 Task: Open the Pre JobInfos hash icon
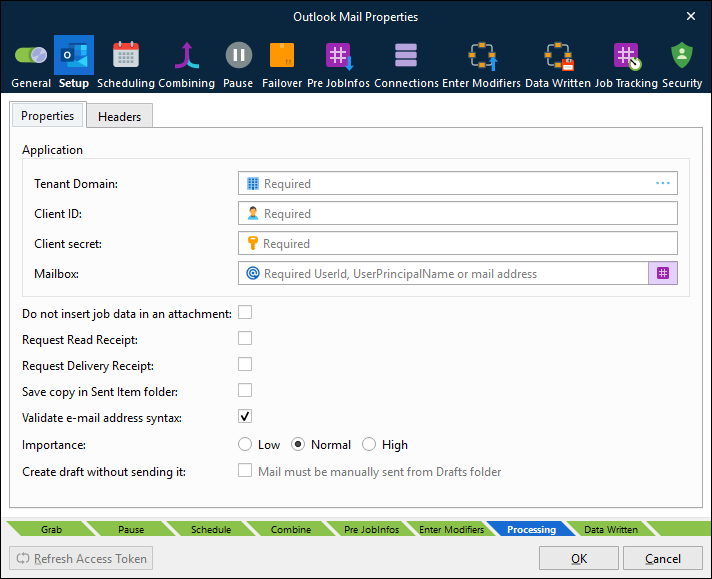tap(339, 56)
